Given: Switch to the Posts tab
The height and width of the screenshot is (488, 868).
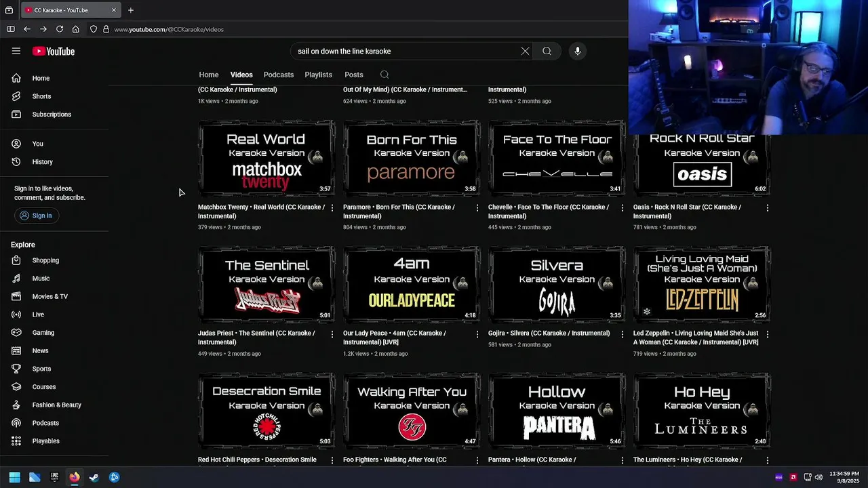Looking at the screenshot, I should pyautogui.click(x=354, y=75).
